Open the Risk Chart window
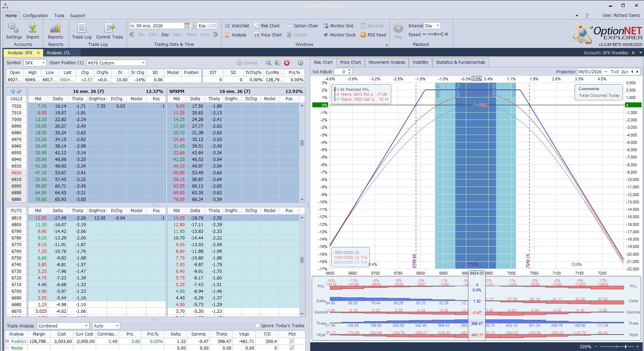The height and width of the screenshot is (351, 644). click(267, 26)
